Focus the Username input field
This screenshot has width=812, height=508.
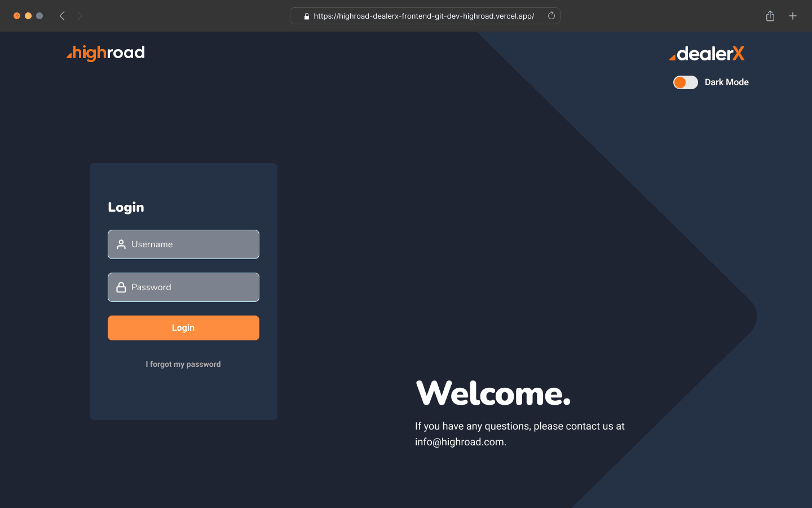click(x=192, y=244)
